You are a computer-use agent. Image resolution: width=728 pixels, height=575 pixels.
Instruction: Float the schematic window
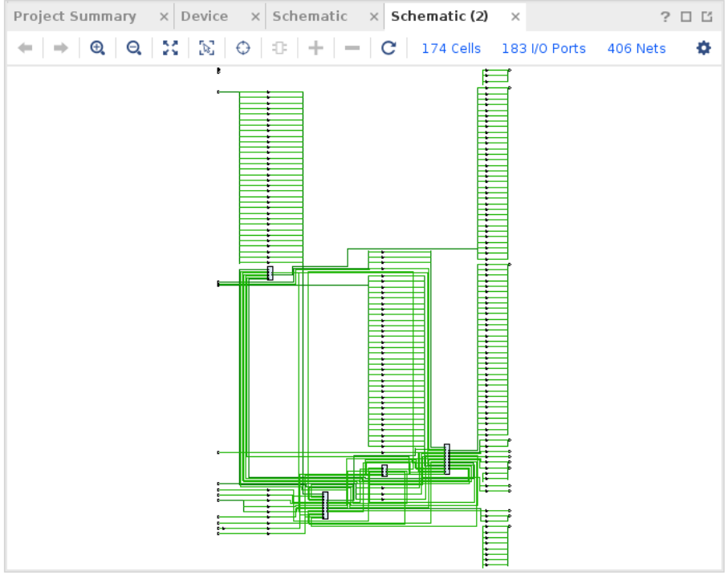coord(706,17)
